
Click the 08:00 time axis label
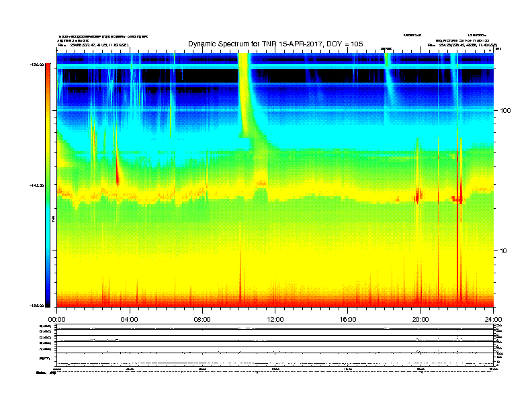pos(202,320)
